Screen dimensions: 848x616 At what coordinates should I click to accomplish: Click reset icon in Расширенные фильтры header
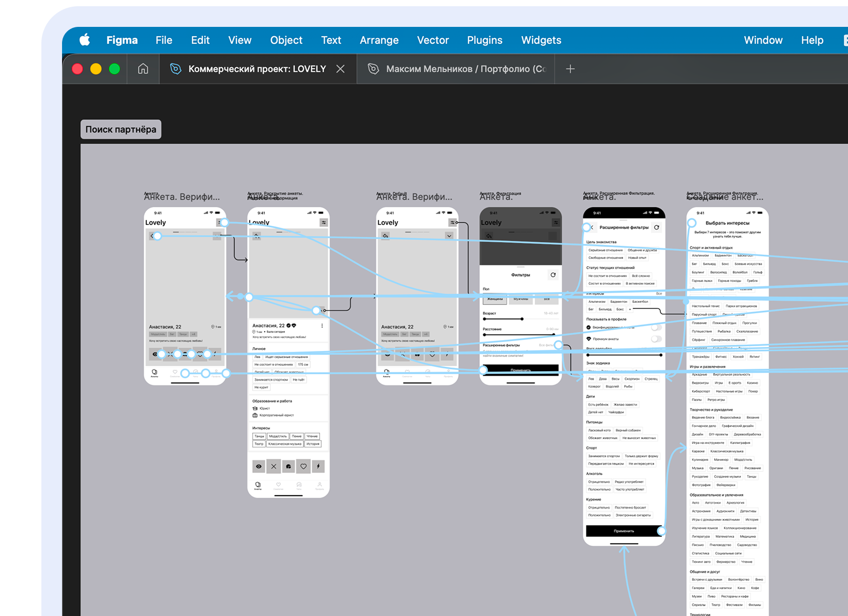click(x=656, y=227)
